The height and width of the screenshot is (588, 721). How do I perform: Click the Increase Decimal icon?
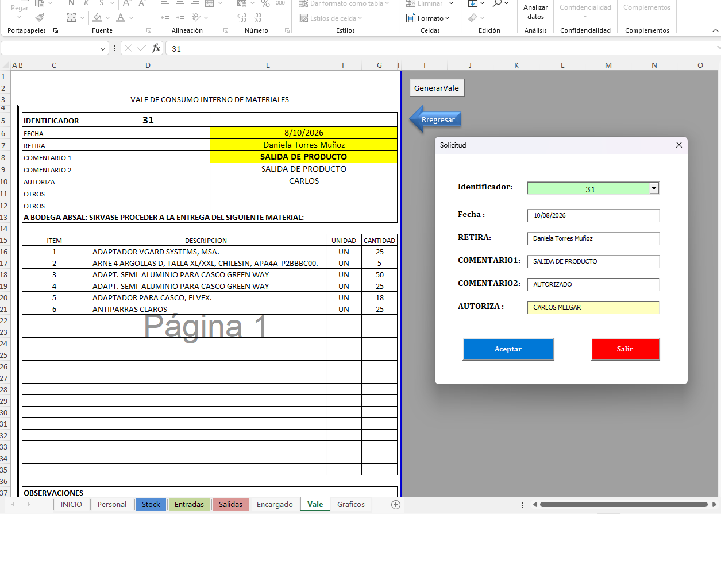242,18
